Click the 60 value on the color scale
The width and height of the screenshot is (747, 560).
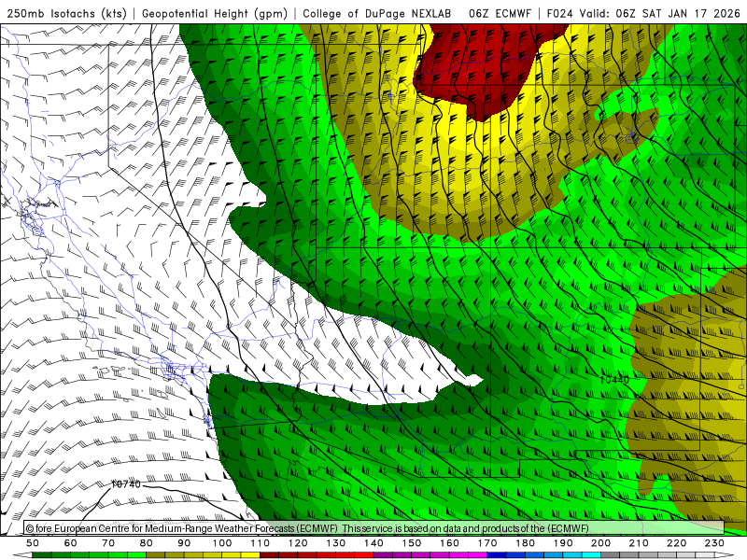[x=71, y=543]
